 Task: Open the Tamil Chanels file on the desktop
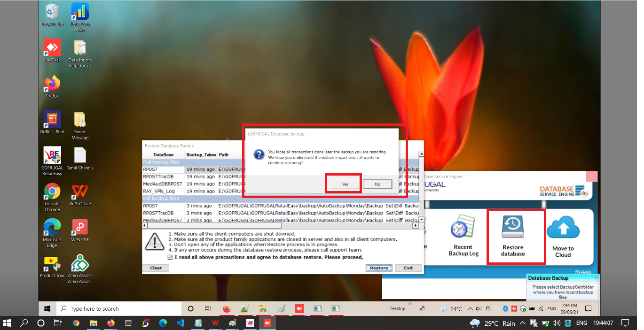pos(80,159)
